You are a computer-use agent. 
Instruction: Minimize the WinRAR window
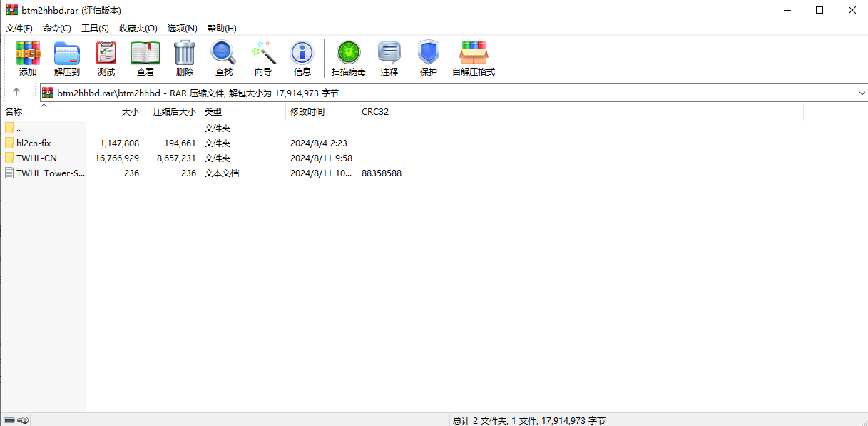[787, 10]
